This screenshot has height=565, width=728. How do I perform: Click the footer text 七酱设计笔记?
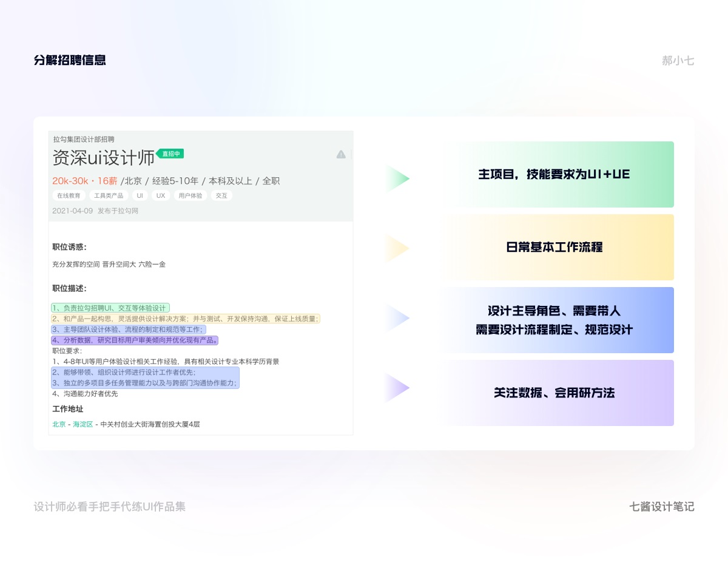(662, 506)
